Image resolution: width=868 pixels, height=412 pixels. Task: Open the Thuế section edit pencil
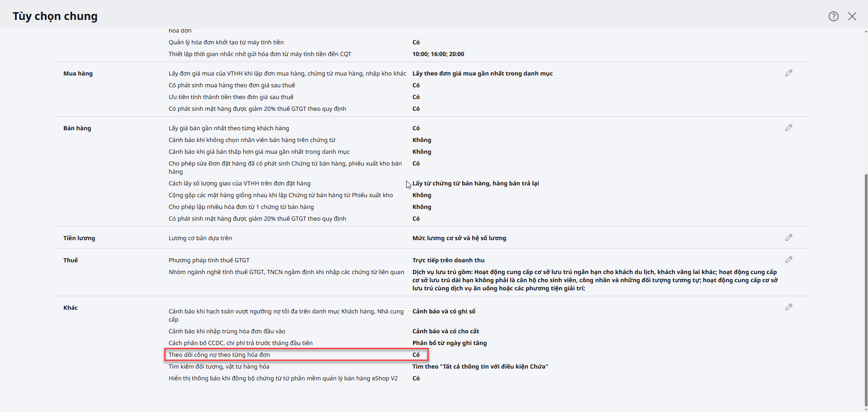tap(788, 260)
